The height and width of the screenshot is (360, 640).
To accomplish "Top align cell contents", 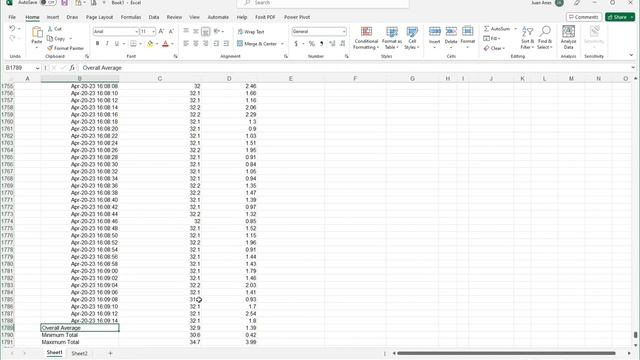I will [x=186, y=31].
